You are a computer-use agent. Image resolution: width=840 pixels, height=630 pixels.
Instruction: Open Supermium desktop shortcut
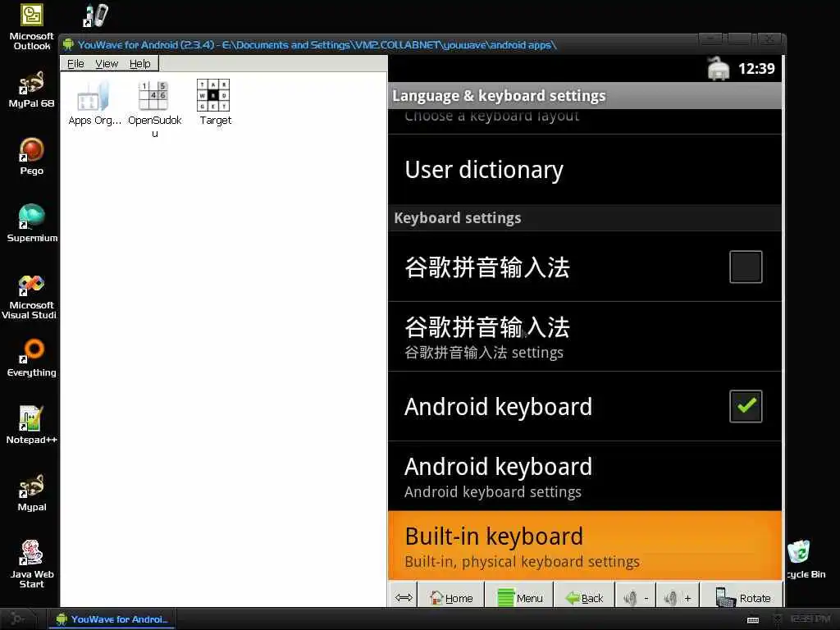[32, 223]
